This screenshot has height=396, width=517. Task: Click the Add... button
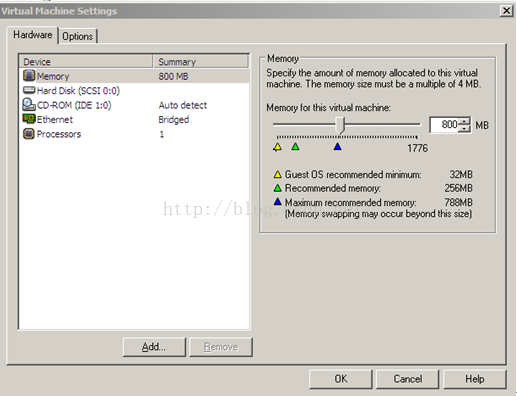[154, 347]
